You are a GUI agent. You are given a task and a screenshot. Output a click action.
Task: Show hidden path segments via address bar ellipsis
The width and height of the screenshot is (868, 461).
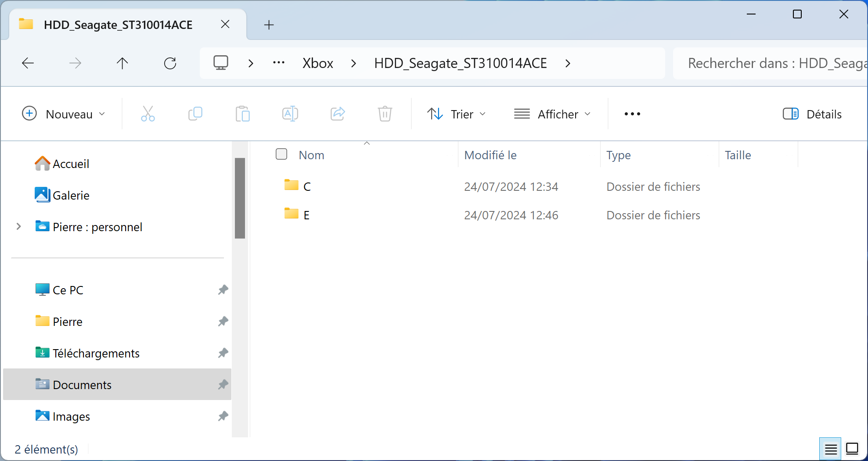tap(279, 63)
